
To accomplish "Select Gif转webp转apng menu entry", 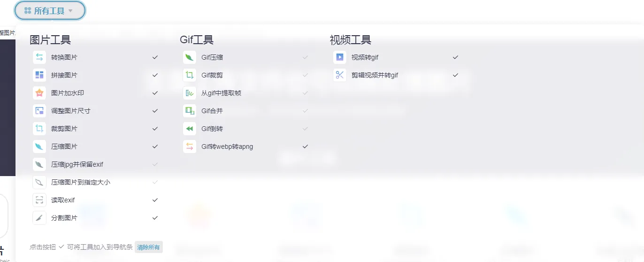I will (227, 146).
